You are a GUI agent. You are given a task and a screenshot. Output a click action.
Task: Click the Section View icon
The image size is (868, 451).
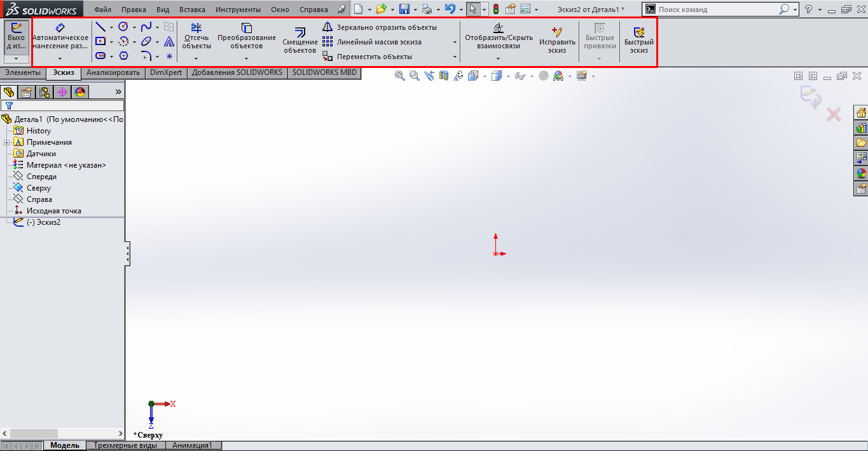(444, 76)
